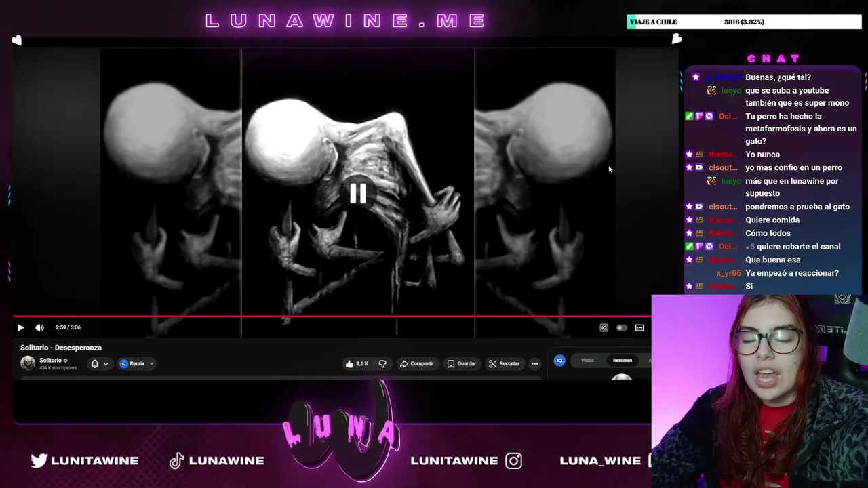This screenshot has width=868, height=488.
Task: Seek on the red video progress bar
Action: click(x=332, y=316)
